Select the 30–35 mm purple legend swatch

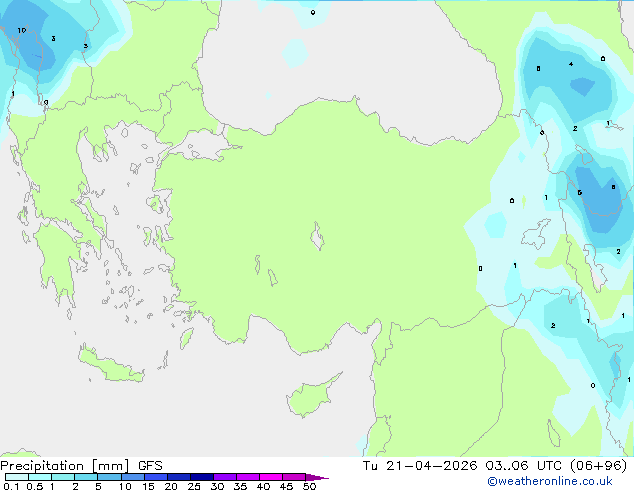(x=225, y=477)
